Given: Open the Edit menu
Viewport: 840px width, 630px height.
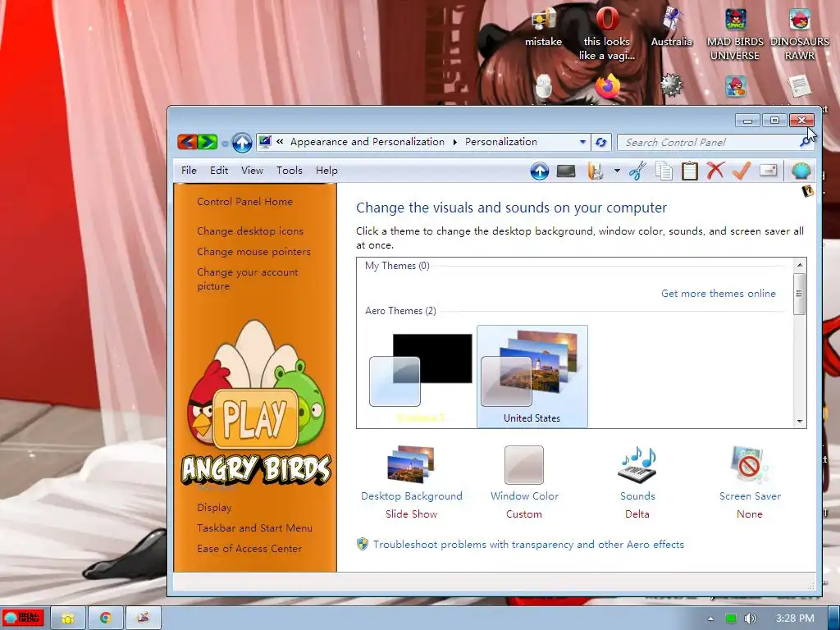Looking at the screenshot, I should 219,171.
